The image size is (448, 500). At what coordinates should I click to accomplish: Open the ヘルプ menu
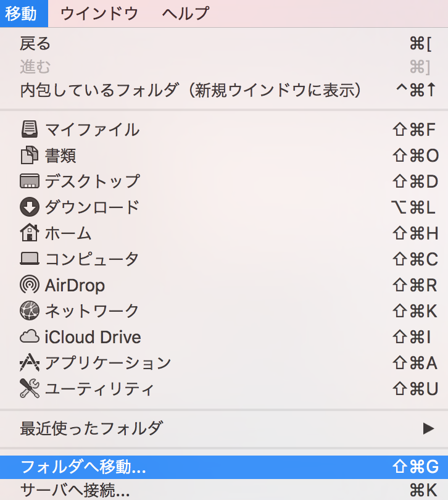[185, 13]
